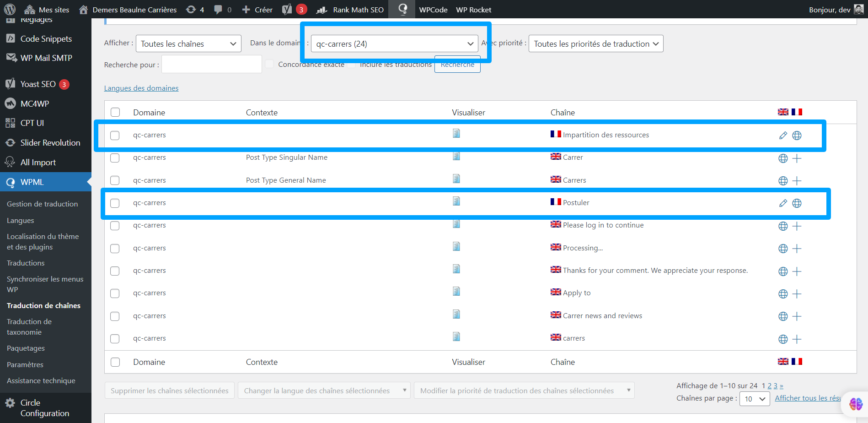
Task: Click the AI brain floating icon
Action: tap(856, 404)
